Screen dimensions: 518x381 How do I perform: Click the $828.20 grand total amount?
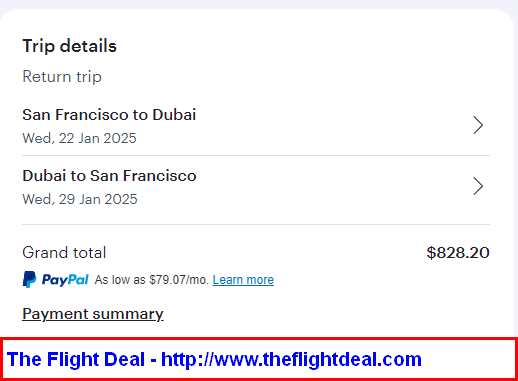pos(458,253)
